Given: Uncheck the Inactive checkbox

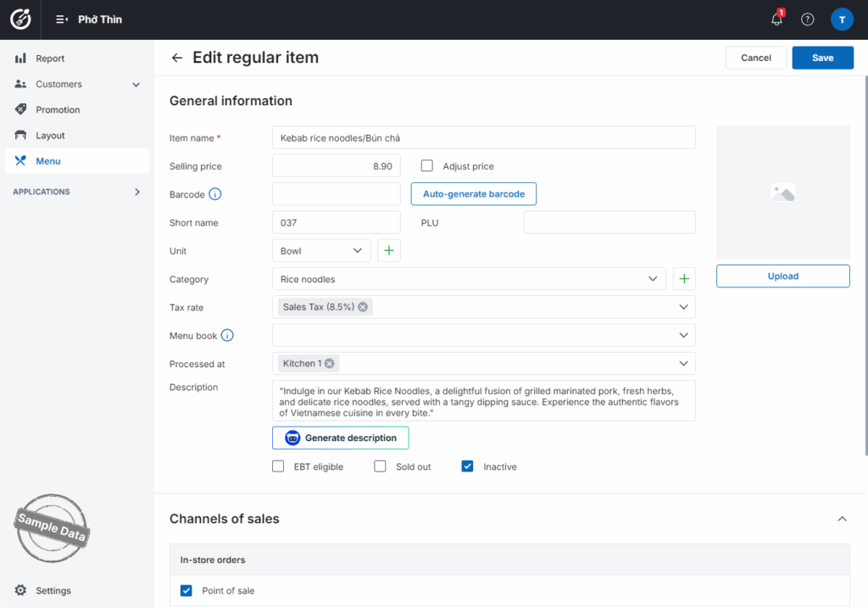Looking at the screenshot, I should (468, 466).
